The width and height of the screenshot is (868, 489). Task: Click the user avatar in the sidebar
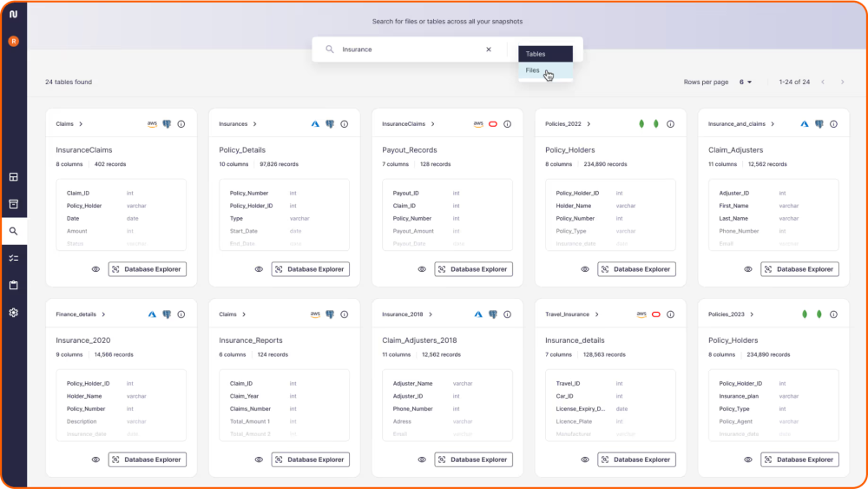pyautogui.click(x=13, y=41)
